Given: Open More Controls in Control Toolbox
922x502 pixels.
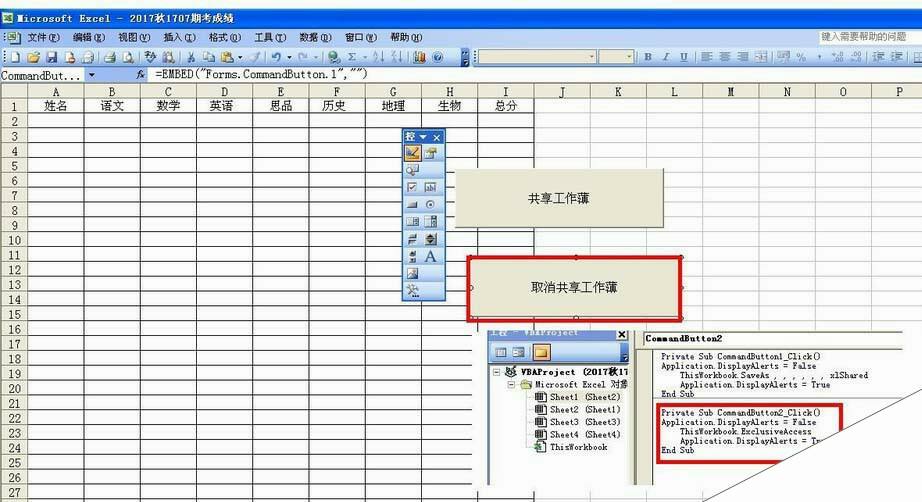Looking at the screenshot, I should point(412,291).
